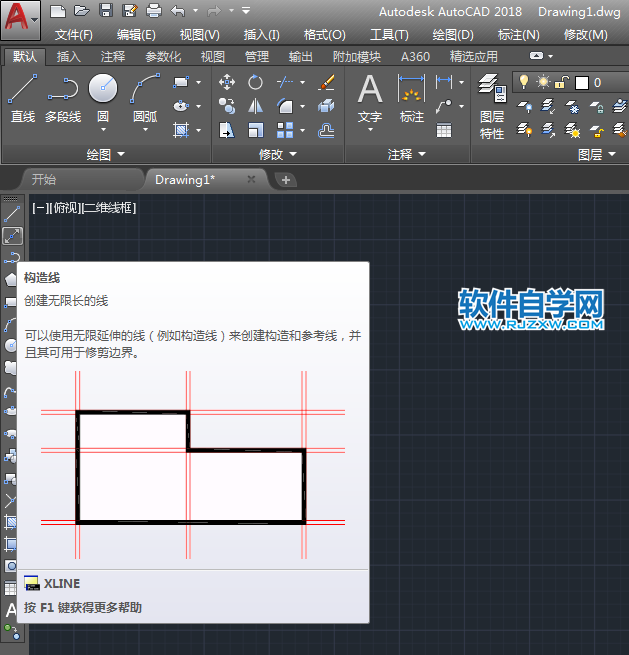Switch to the 开始 document tab
This screenshot has height=655, width=629.
[x=81, y=180]
